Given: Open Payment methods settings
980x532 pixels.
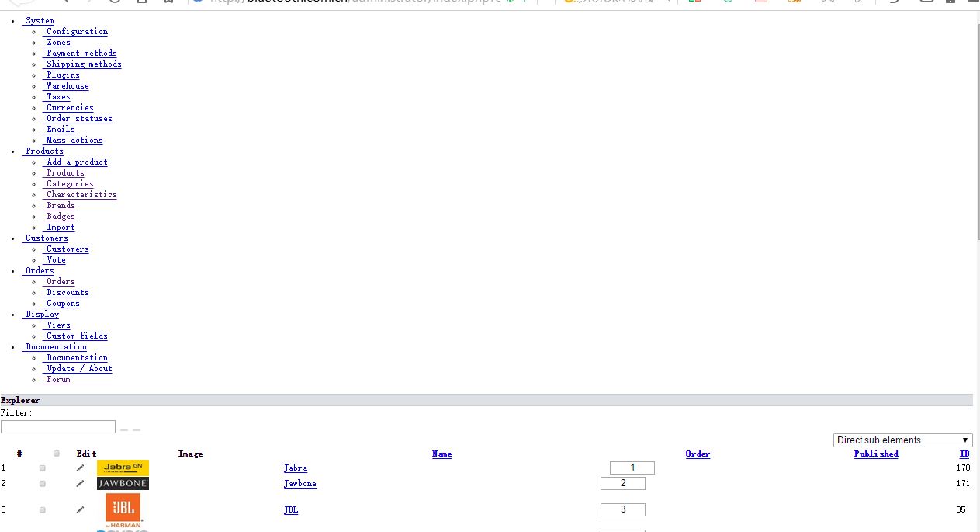Looking at the screenshot, I should [x=80, y=54].
